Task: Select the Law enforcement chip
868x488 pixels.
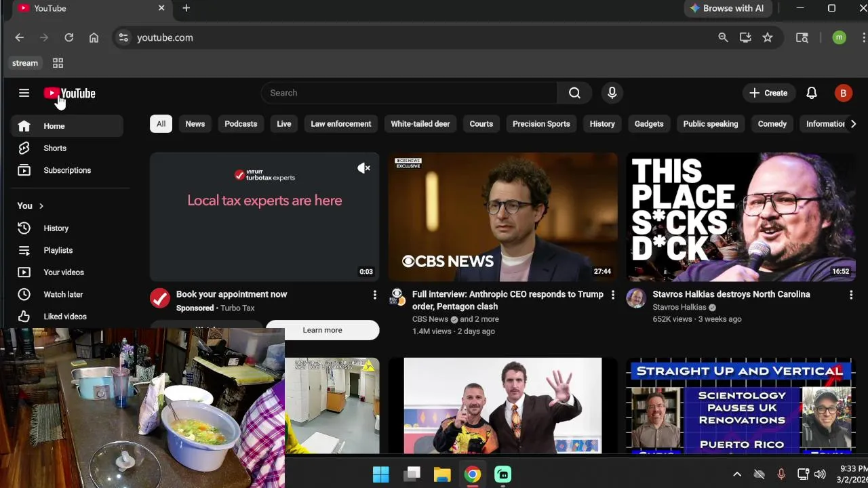Action: click(x=341, y=124)
